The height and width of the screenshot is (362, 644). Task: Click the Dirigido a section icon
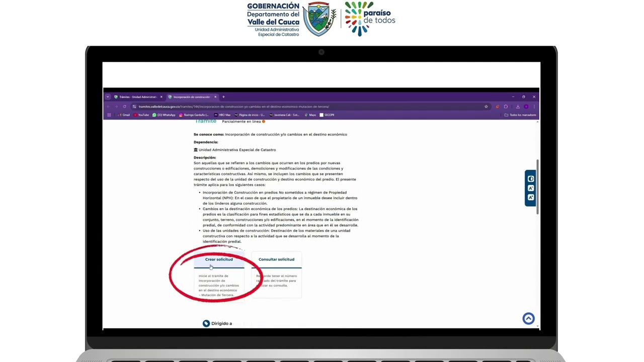click(x=206, y=323)
